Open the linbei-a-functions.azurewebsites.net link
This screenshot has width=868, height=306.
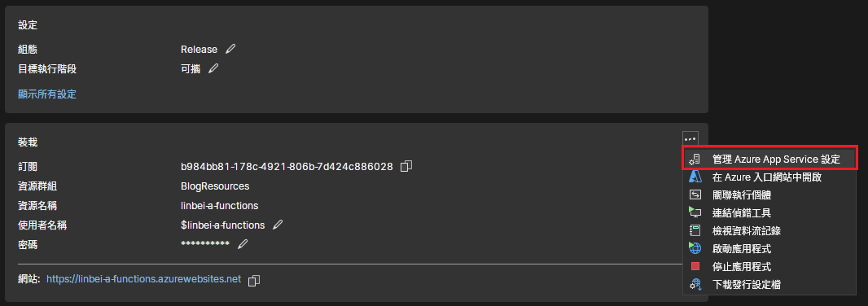pyautogui.click(x=144, y=279)
